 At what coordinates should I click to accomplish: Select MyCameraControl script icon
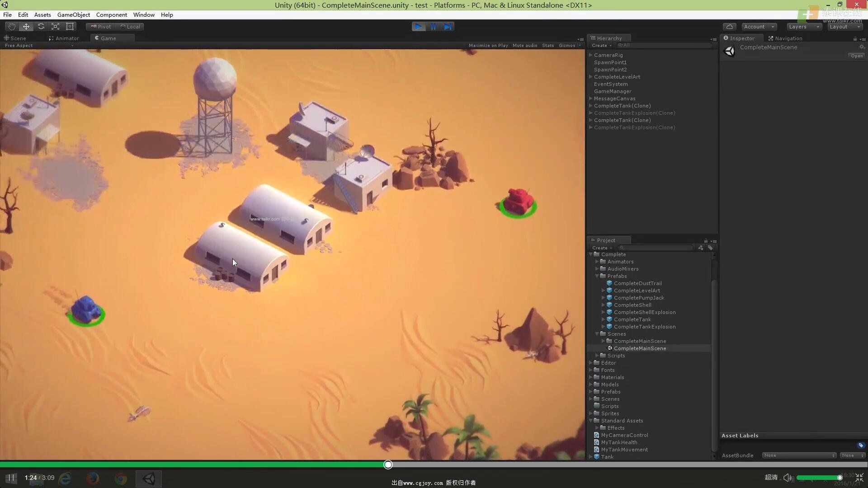pos(596,435)
